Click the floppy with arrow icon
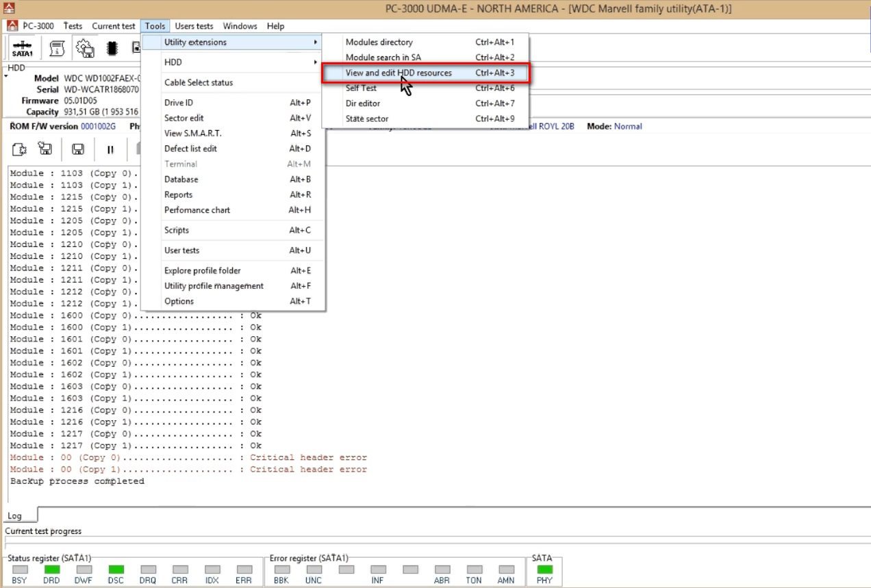This screenshot has width=871, height=588. [x=45, y=149]
